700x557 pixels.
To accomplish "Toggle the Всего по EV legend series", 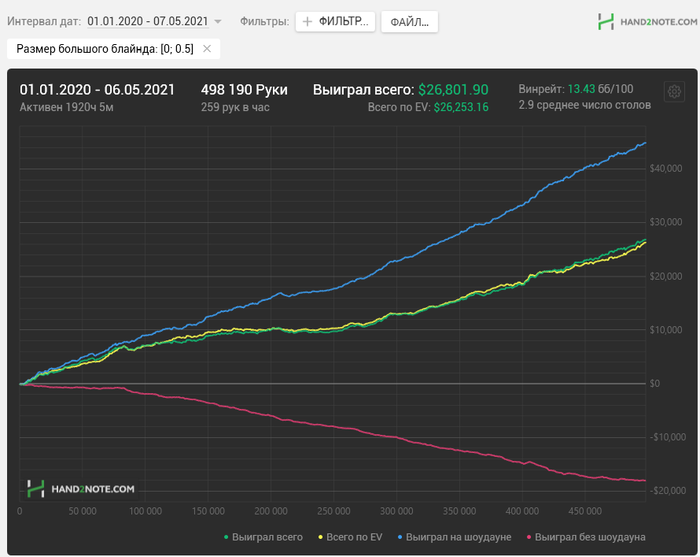I will tap(350, 537).
